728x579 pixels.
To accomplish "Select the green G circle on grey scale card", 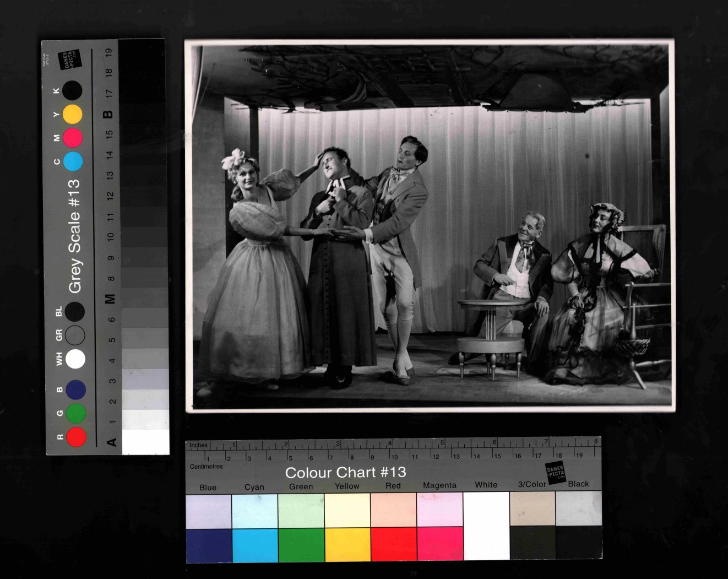I will 76,413.
